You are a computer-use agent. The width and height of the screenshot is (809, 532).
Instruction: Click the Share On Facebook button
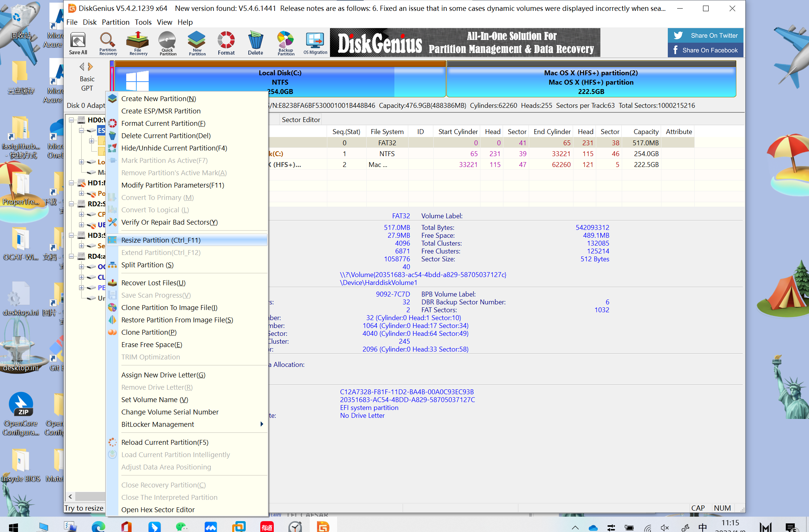coord(705,50)
